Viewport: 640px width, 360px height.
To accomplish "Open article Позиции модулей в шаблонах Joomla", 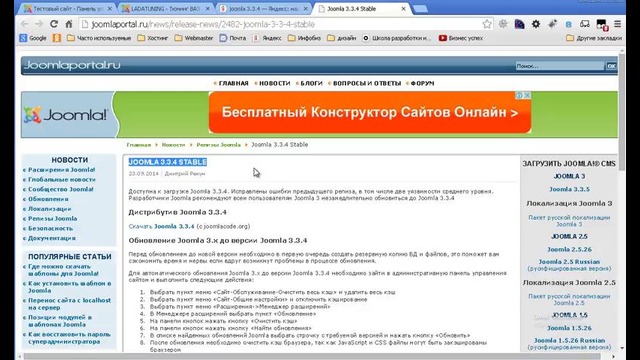I will point(60,321).
